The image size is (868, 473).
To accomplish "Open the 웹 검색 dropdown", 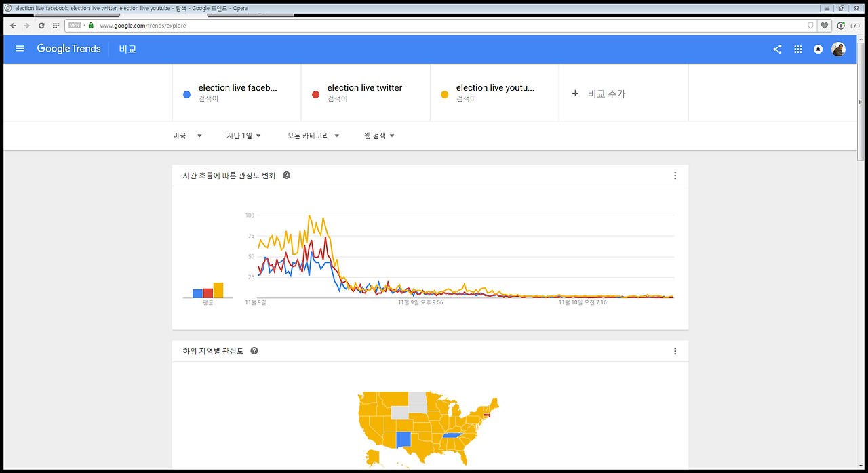I will click(378, 135).
